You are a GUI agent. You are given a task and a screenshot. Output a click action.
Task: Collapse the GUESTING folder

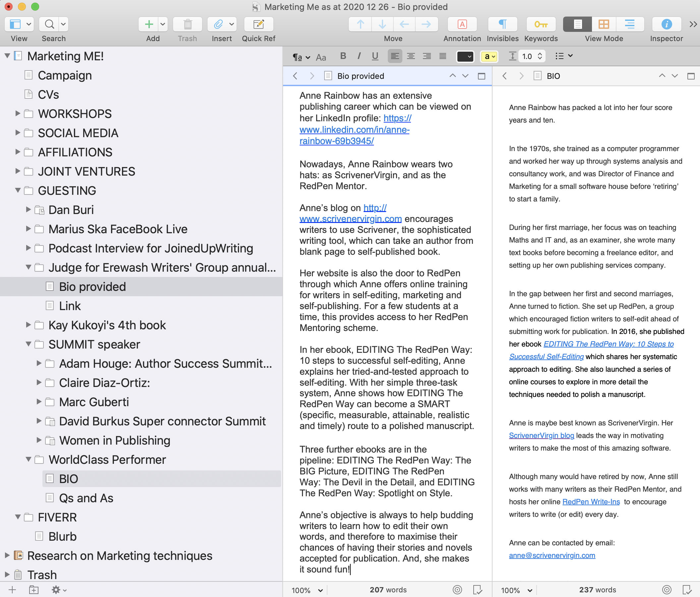tap(18, 190)
